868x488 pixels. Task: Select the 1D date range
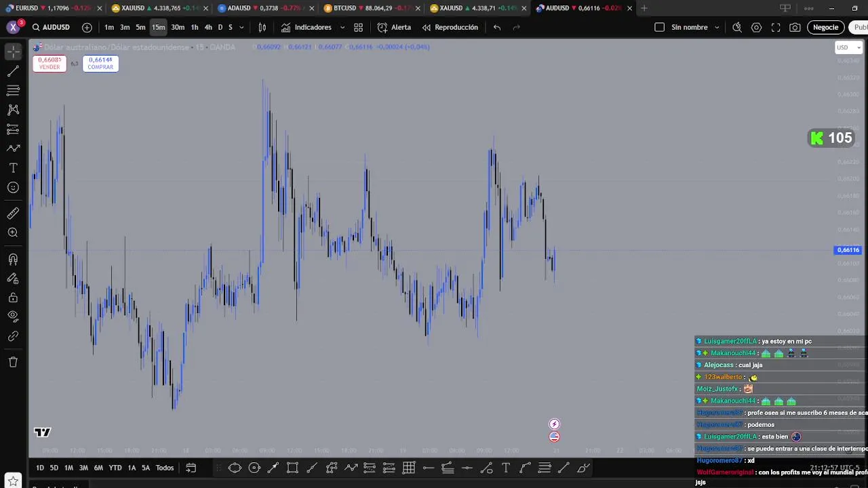tap(40, 468)
